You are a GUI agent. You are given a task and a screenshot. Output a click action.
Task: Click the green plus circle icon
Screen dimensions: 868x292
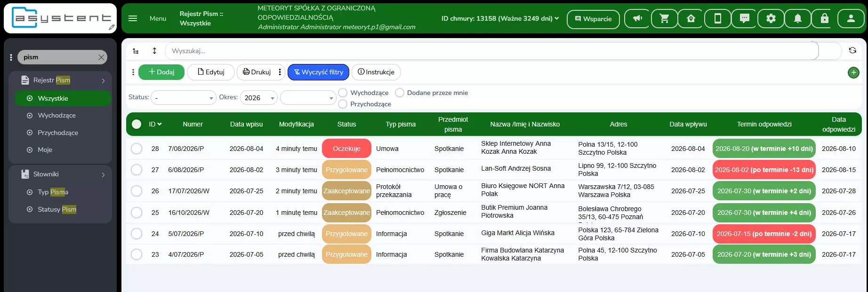click(x=853, y=72)
